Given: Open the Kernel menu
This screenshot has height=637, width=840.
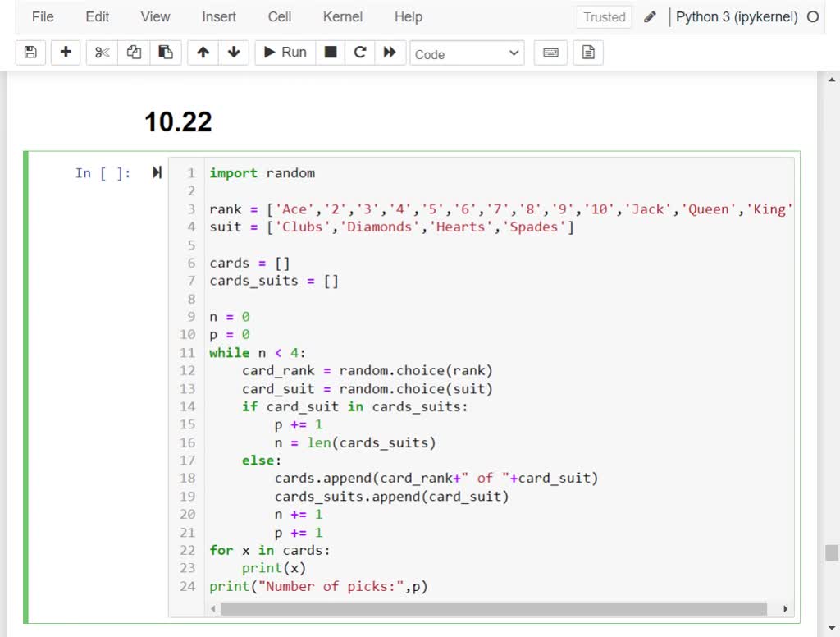Looking at the screenshot, I should [343, 16].
